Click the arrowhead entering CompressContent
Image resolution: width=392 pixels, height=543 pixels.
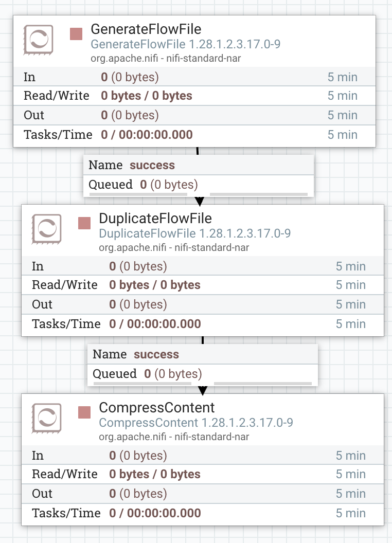point(203,389)
